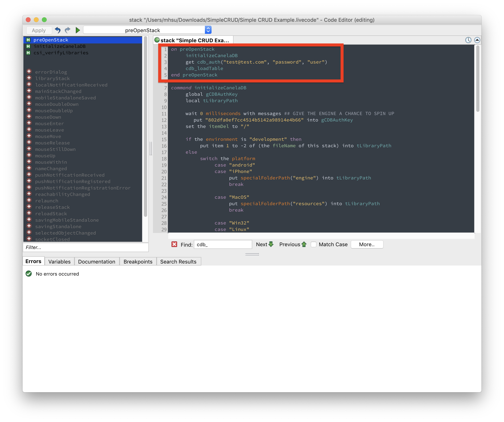Add mouseDoubleDown handler via plus icon

tap(29, 104)
